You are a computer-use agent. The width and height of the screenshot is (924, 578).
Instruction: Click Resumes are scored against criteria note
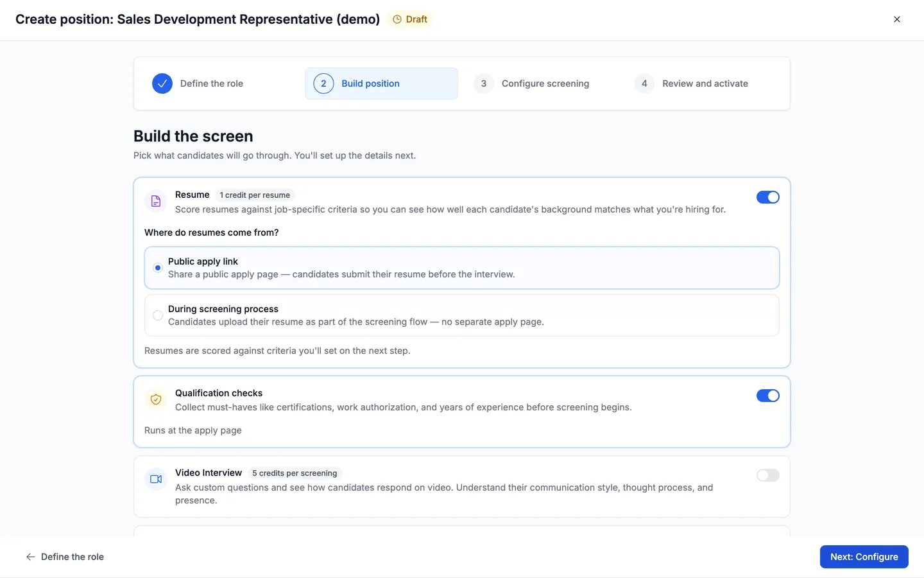[x=277, y=351]
